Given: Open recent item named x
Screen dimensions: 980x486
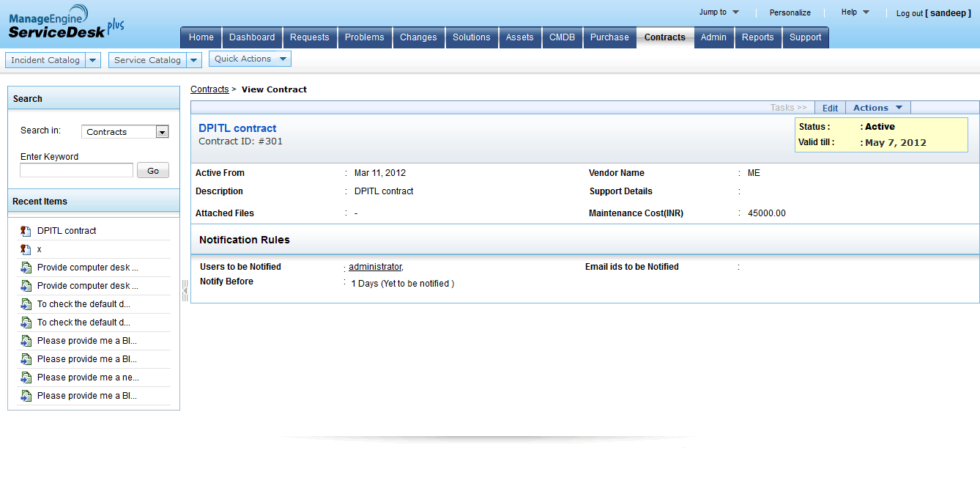Looking at the screenshot, I should coord(40,249).
